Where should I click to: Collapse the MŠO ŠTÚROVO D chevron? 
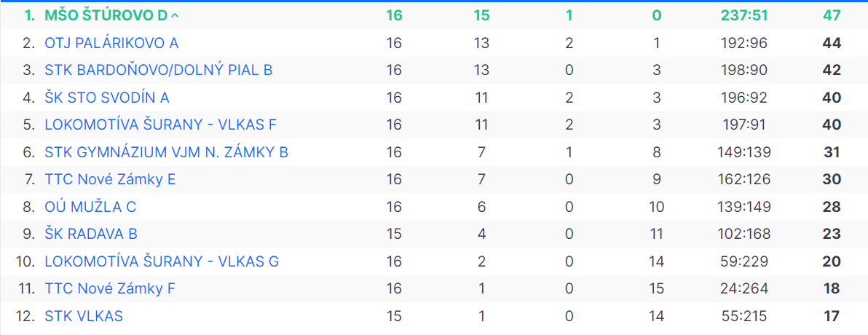point(175,15)
